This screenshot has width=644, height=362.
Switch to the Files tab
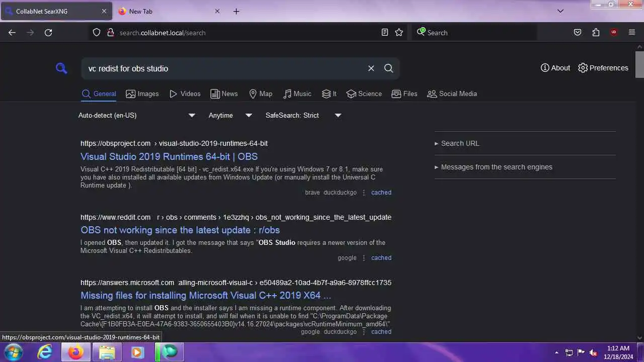(x=405, y=94)
